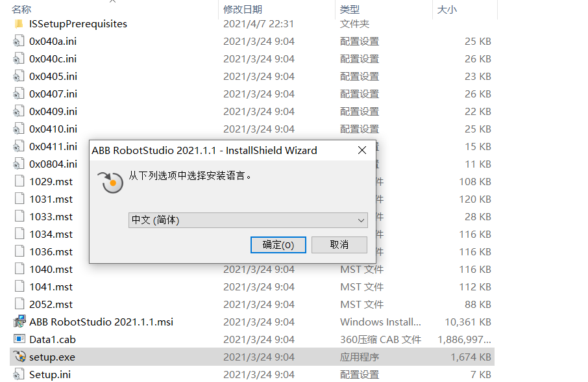
Task: Select file name 0x0405.ini
Action: coord(53,77)
